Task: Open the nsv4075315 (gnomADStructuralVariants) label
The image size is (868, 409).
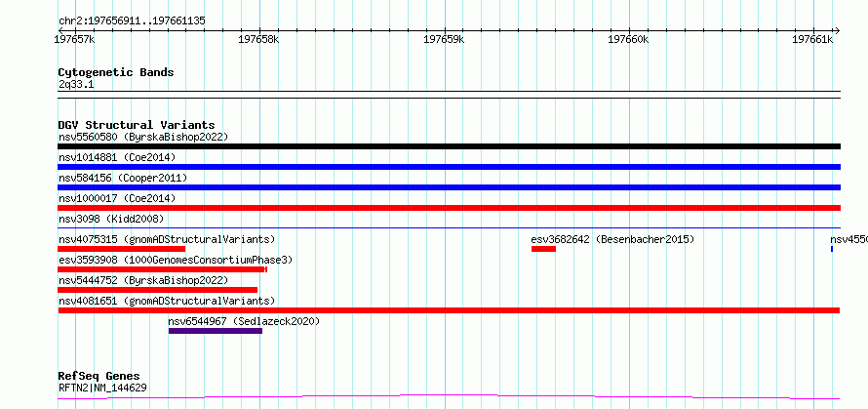Action: 167,239
